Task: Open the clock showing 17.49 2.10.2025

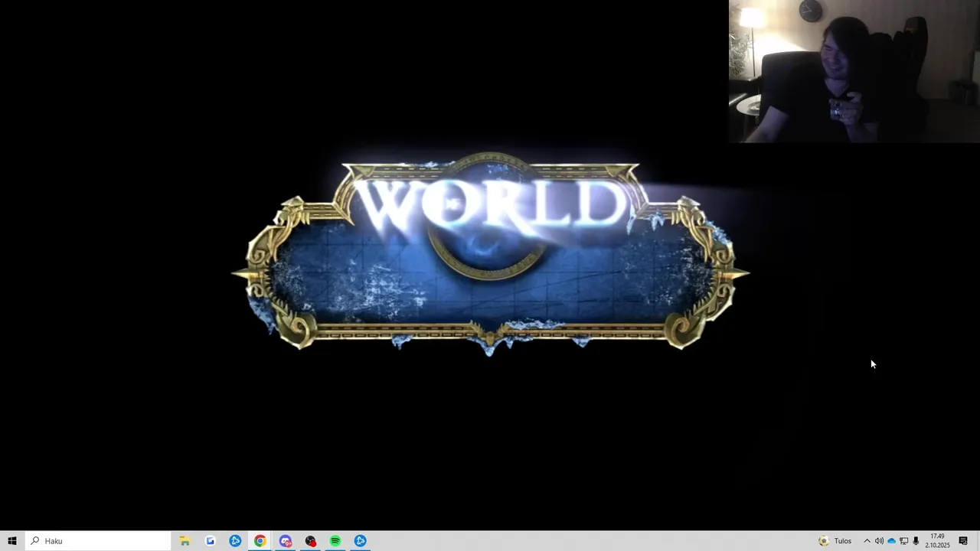Action: click(x=937, y=541)
